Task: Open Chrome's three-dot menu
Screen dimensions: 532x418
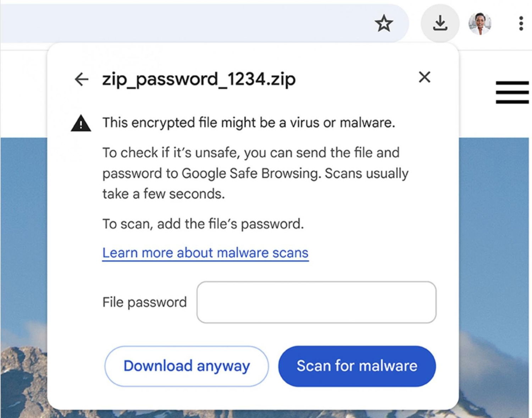Action: point(521,23)
